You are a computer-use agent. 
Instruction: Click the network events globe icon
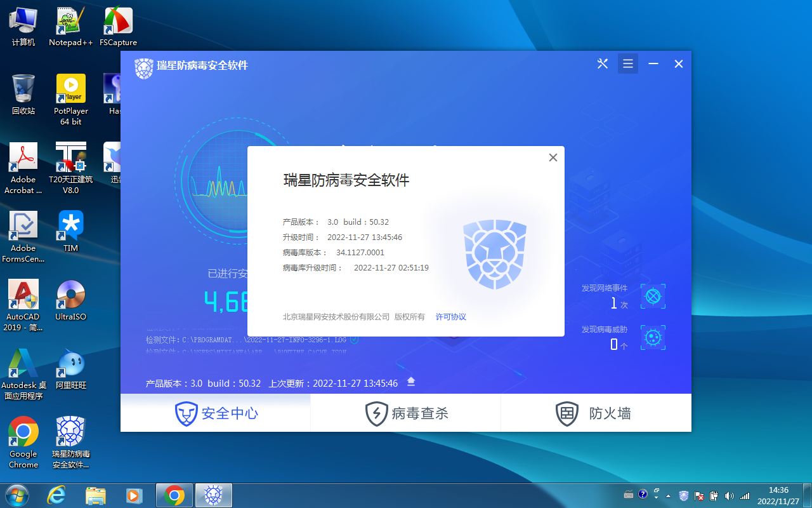(653, 297)
